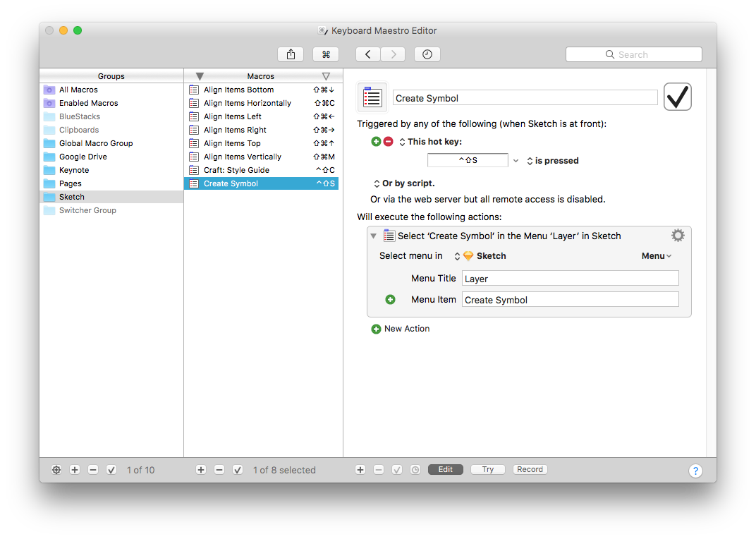The height and width of the screenshot is (539, 756).
Task: Select the Global Macro Group folder
Action: click(111, 143)
